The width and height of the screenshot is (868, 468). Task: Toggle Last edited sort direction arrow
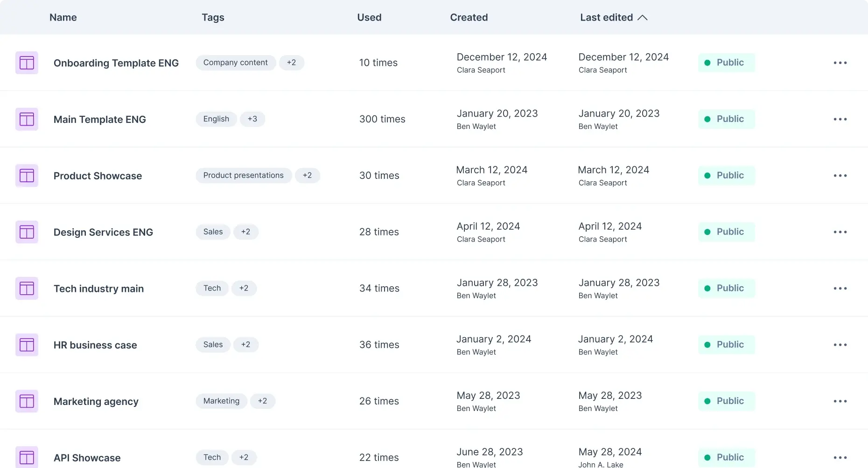click(x=643, y=18)
